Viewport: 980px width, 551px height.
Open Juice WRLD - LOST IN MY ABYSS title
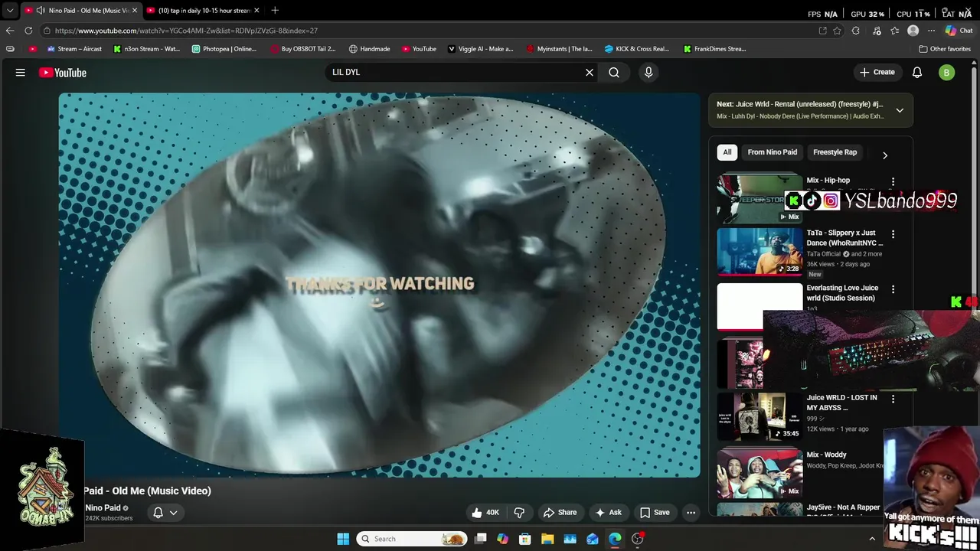point(841,403)
